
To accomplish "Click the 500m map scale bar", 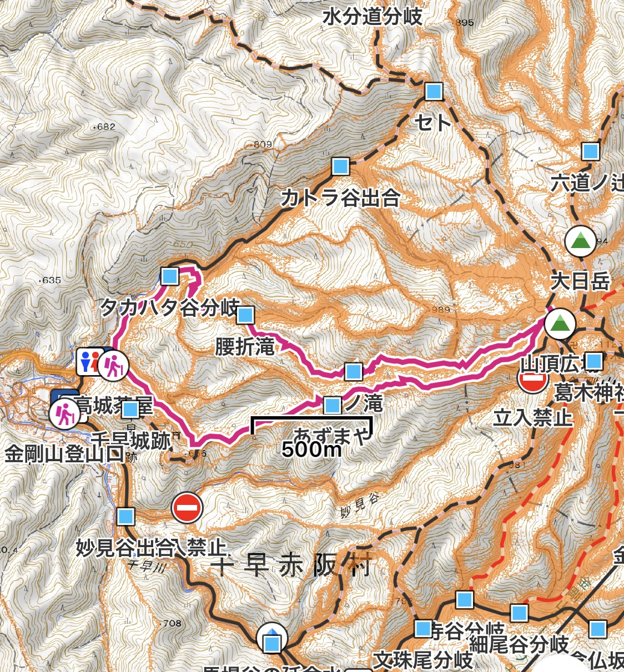I will click(x=311, y=437).
